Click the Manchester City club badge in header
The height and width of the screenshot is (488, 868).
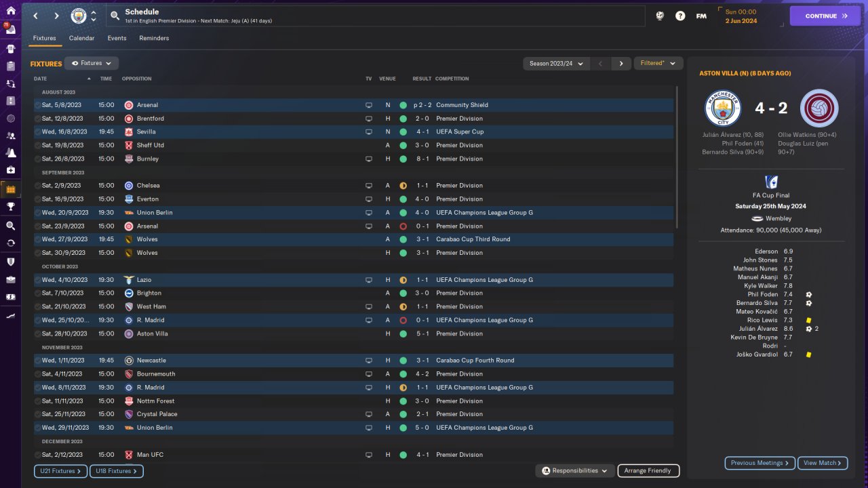[x=79, y=16]
